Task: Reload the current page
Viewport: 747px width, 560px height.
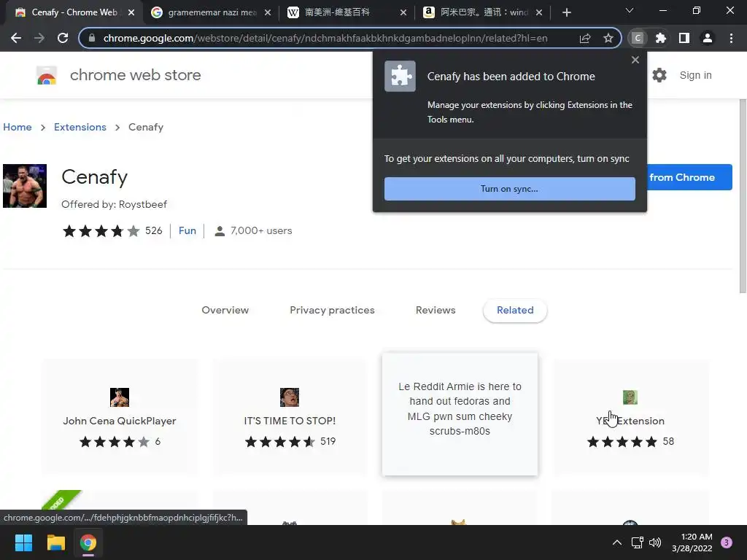Action: point(63,38)
